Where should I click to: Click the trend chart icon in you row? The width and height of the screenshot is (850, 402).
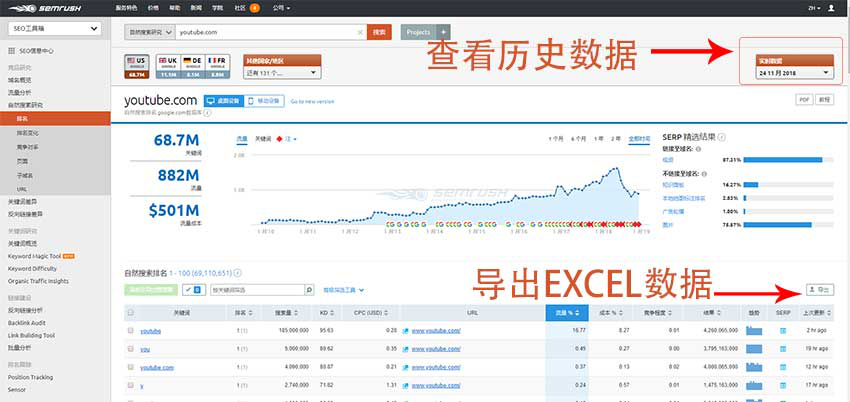(x=754, y=349)
